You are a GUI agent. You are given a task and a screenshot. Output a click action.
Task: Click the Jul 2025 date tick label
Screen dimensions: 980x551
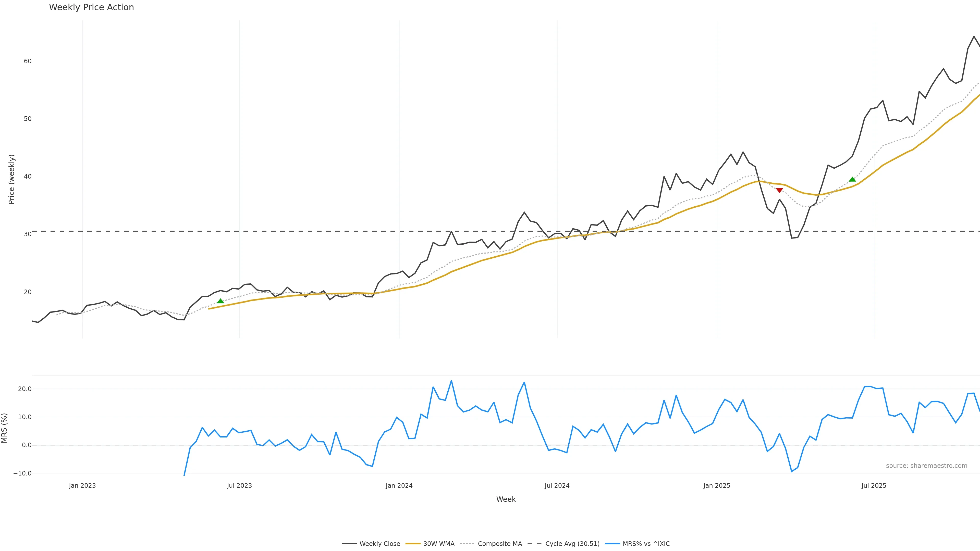874,486
